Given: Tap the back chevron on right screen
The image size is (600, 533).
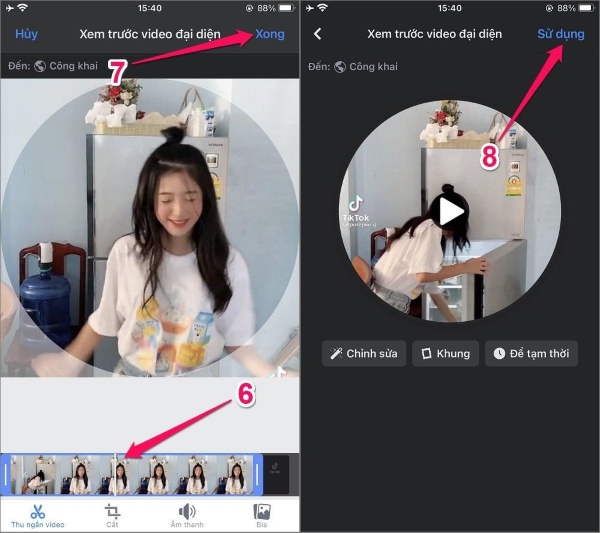Looking at the screenshot, I should tap(318, 34).
